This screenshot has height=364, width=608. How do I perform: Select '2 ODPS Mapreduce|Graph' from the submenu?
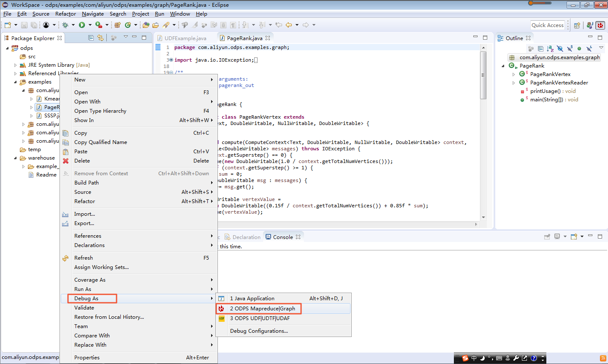point(262,309)
